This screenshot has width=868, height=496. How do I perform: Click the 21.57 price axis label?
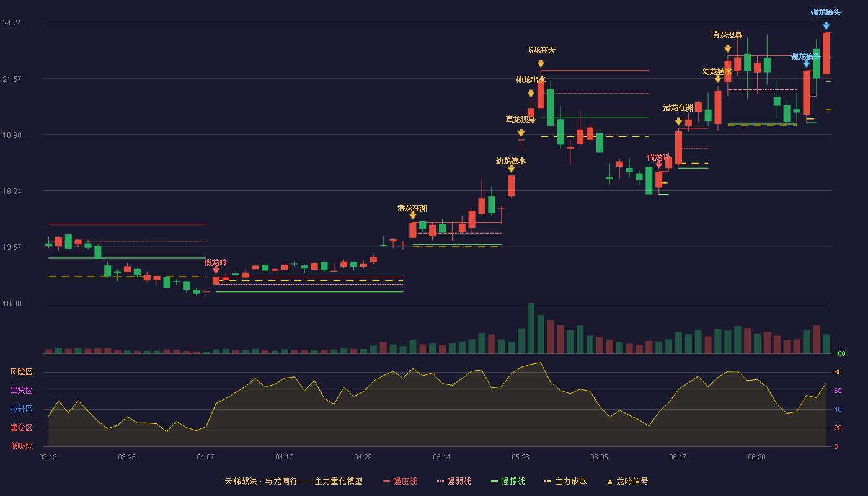pyautogui.click(x=12, y=79)
